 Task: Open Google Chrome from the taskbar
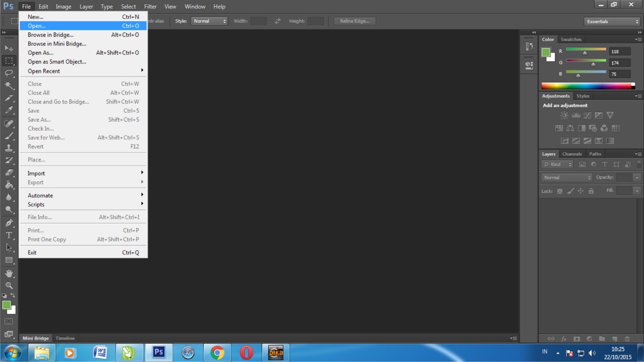[x=217, y=353]
